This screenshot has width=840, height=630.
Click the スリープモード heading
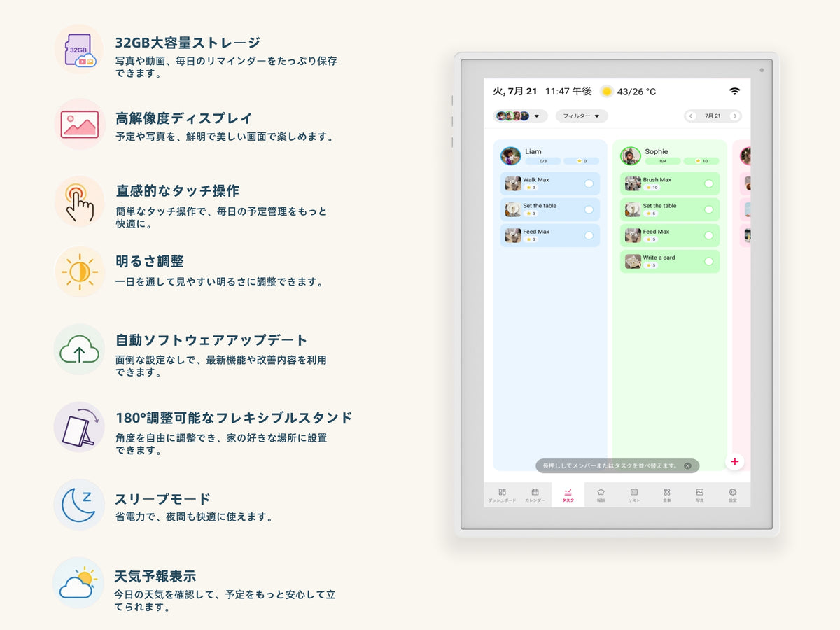(162, 499)
